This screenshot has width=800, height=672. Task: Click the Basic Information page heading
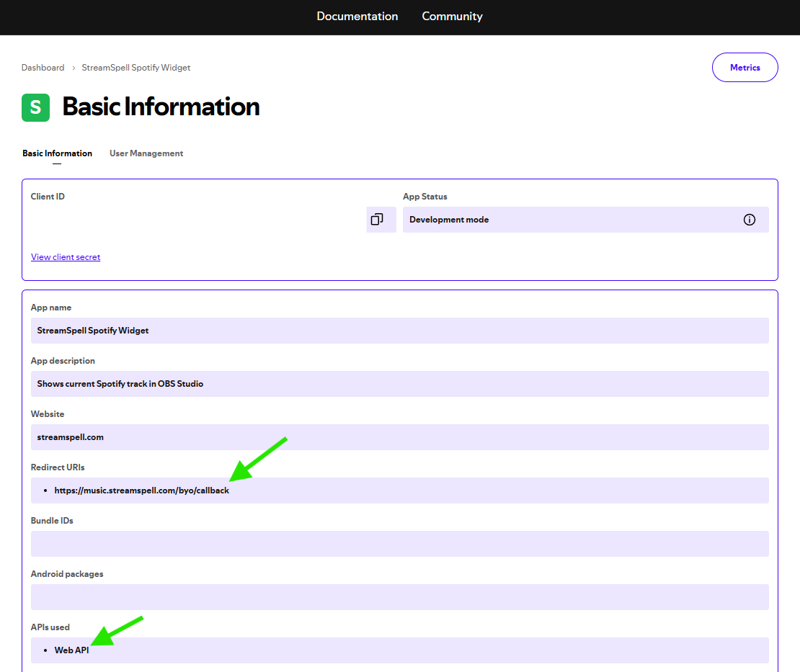[161, 107]
